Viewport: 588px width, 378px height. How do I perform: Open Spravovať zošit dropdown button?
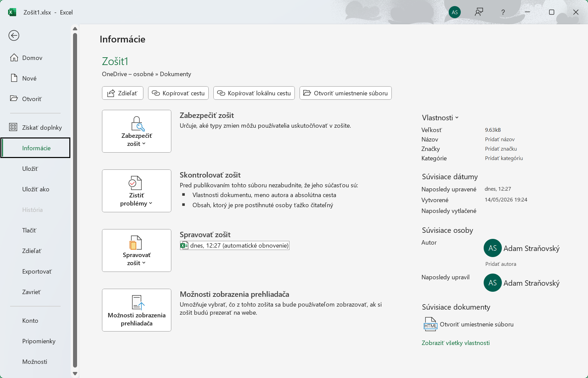pyautogui.click(x=137, y=250)
